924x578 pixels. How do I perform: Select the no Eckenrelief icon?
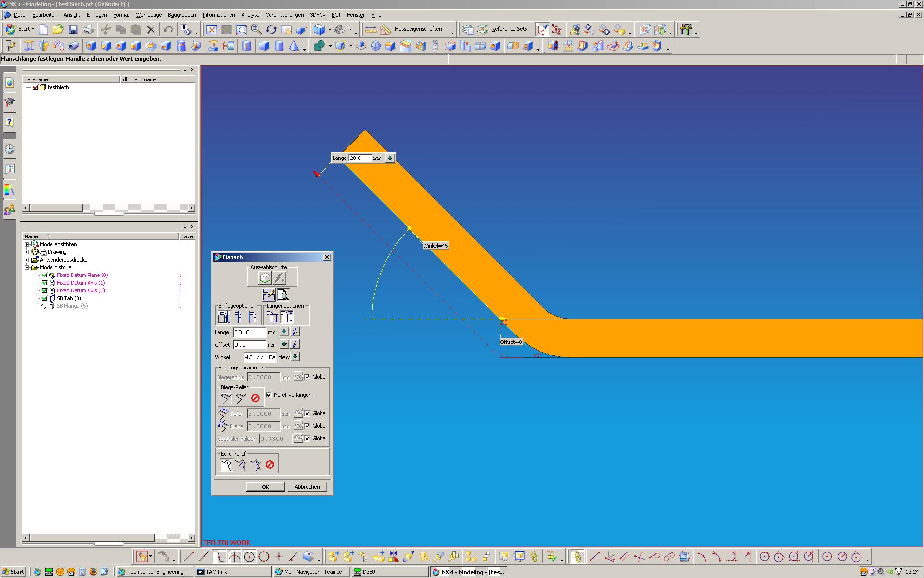(270, 465)
